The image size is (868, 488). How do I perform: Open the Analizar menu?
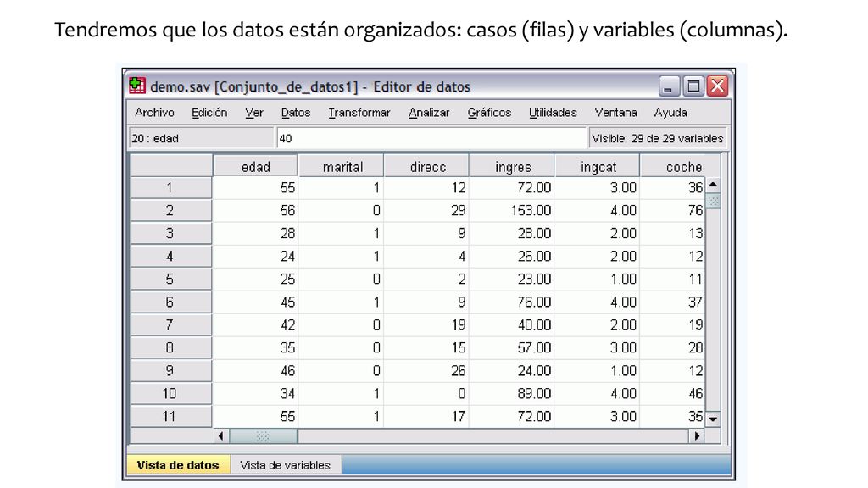coord(429,113)
